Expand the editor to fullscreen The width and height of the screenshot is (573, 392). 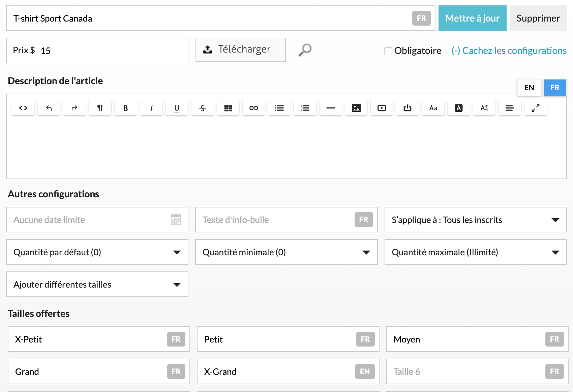536,108
